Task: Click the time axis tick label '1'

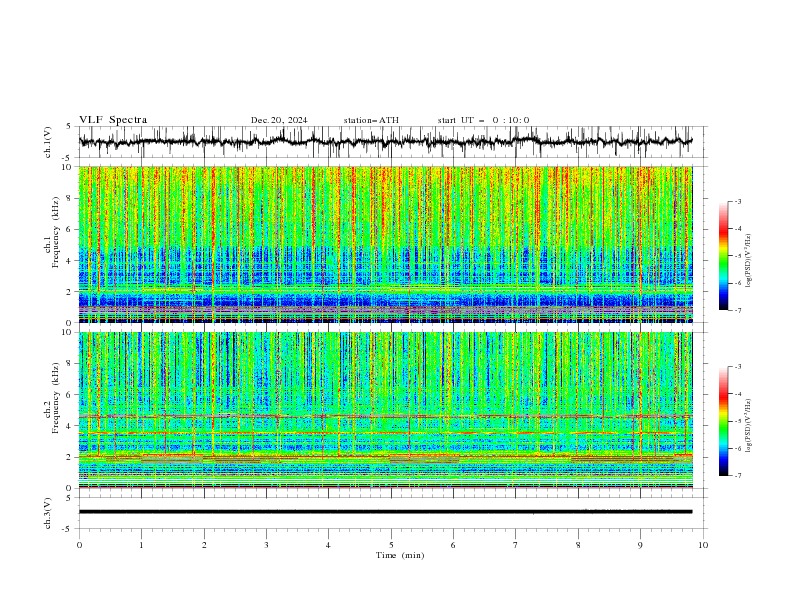Action: point(141,545)
